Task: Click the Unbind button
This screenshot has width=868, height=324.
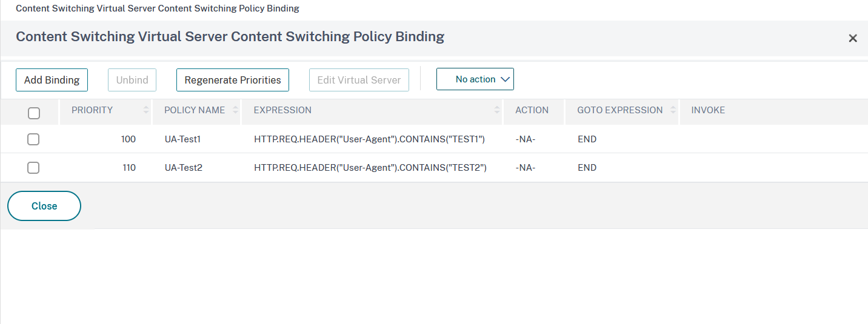Action: (x=132, y=80)
